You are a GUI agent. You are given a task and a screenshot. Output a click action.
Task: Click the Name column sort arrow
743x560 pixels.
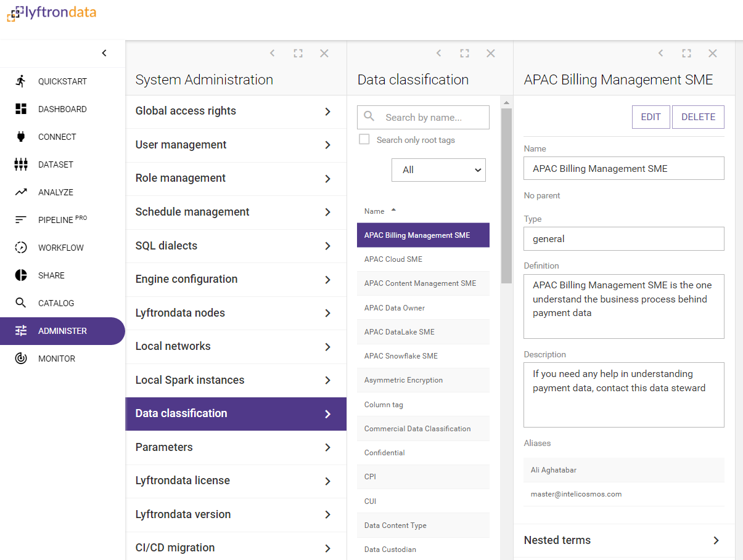click(x=393, y=211)
